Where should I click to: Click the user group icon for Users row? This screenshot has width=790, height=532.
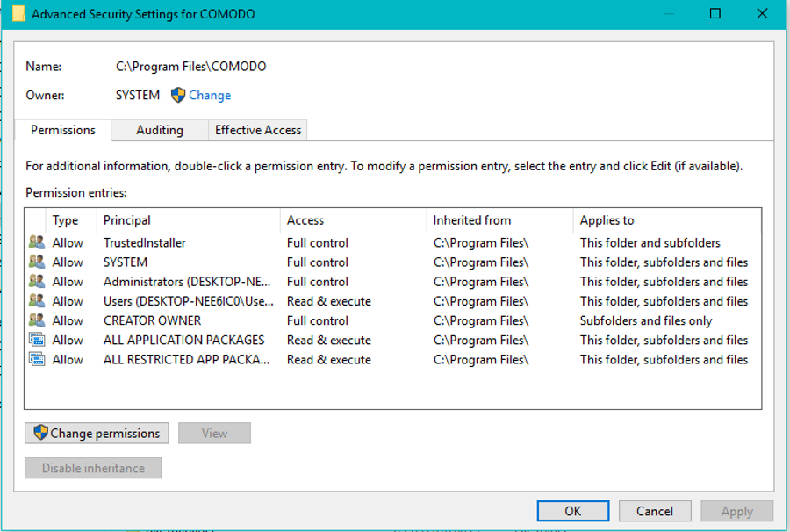[37, 301]
